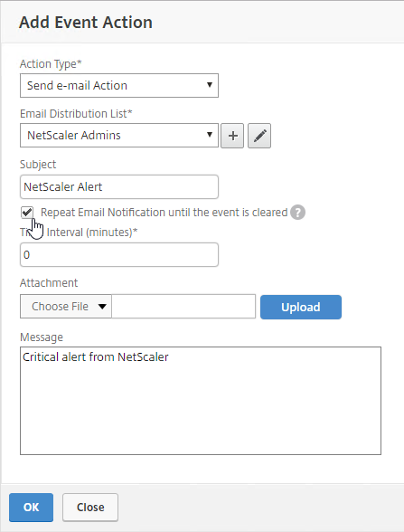Add a new email distribution list with plus icon
The width and height of the screenshot is (404, 532).
click(232, 136)
